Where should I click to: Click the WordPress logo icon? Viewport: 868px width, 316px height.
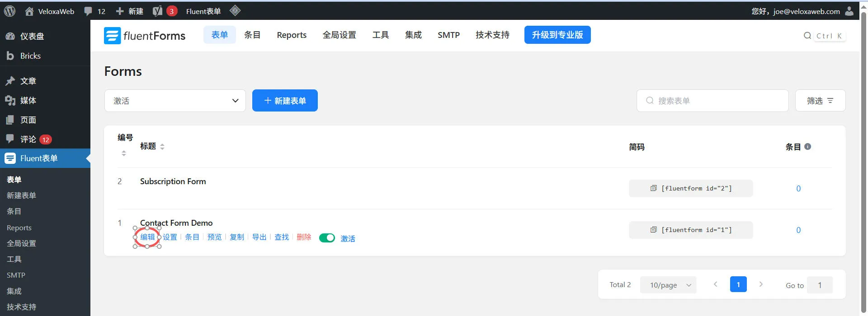point(9,11)
